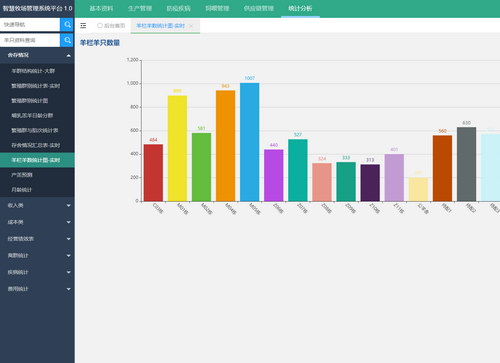Open 存舍情况汇总表-实时 in sidebar
500x363 pixels.
37,145
